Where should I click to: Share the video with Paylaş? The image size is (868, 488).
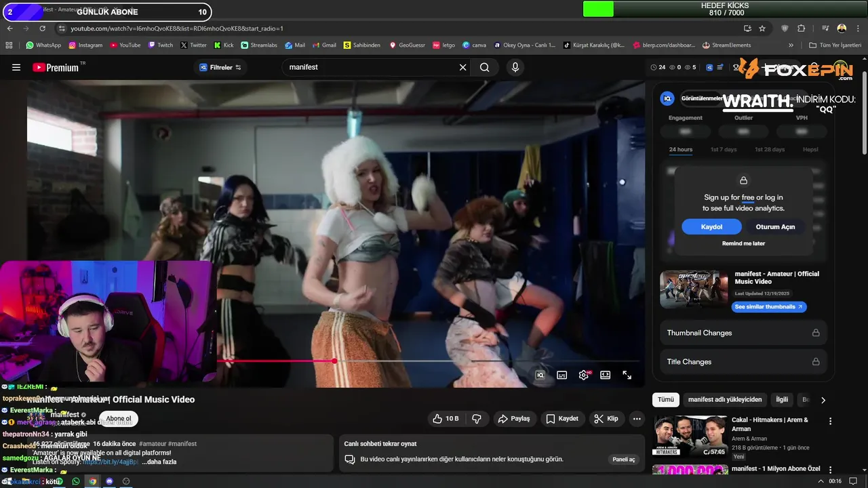pyautogui.click(x=514, y=419)
